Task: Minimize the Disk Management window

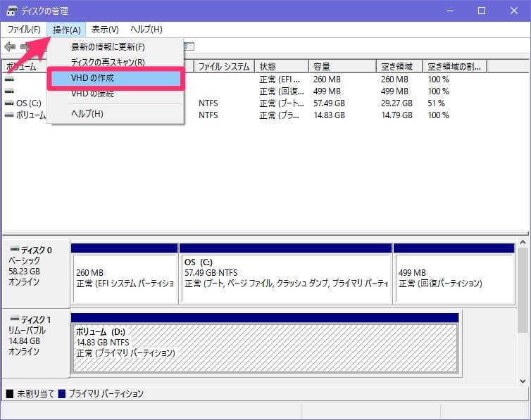Action: coord(450,11)
